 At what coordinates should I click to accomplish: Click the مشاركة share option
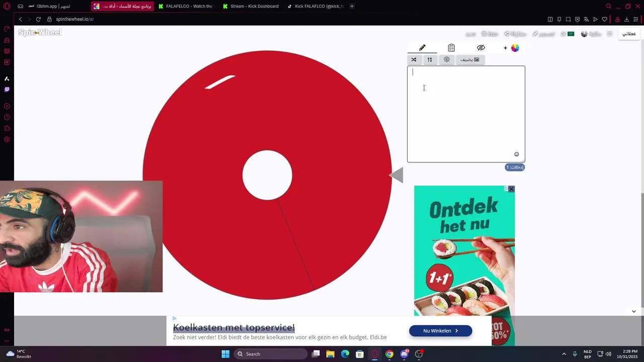click(515, 34)
